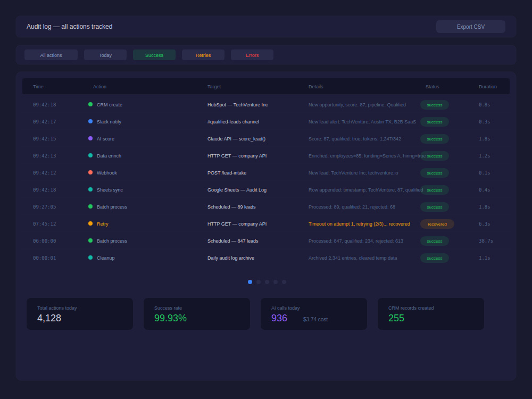Click the timeout retry details text
The image size is (532, 399).
[x=359, y=224]
